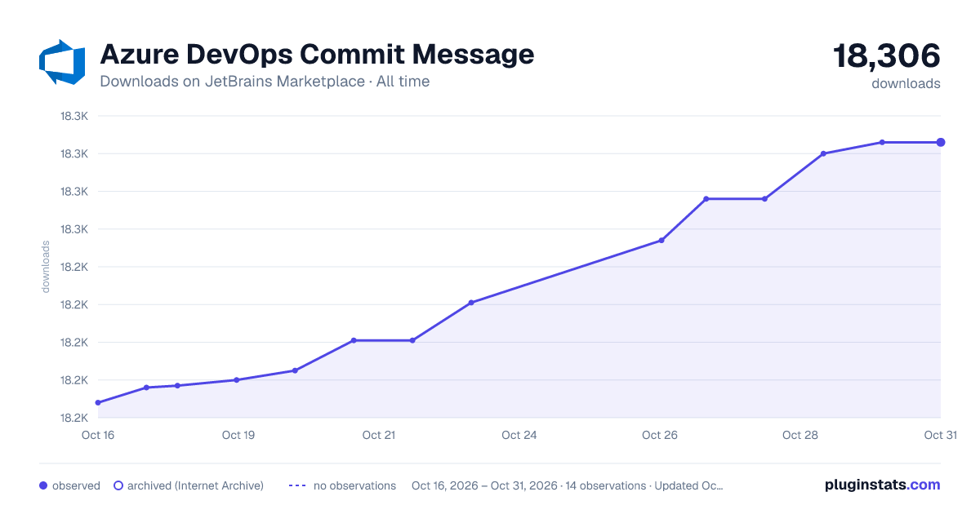This screenshot has width=980, height=514.
Task: Click the Oct 19 x-axis label
Action: (x=238, y=435)
